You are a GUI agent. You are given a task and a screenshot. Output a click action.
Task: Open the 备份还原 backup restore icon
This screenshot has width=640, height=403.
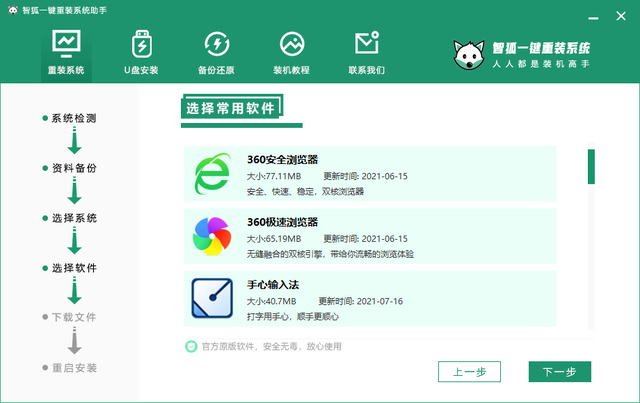pyautogui.click(x=217, y=44)
